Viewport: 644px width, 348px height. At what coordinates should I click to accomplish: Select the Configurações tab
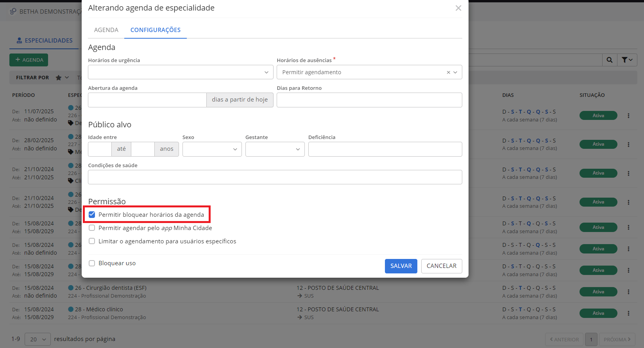155,30
